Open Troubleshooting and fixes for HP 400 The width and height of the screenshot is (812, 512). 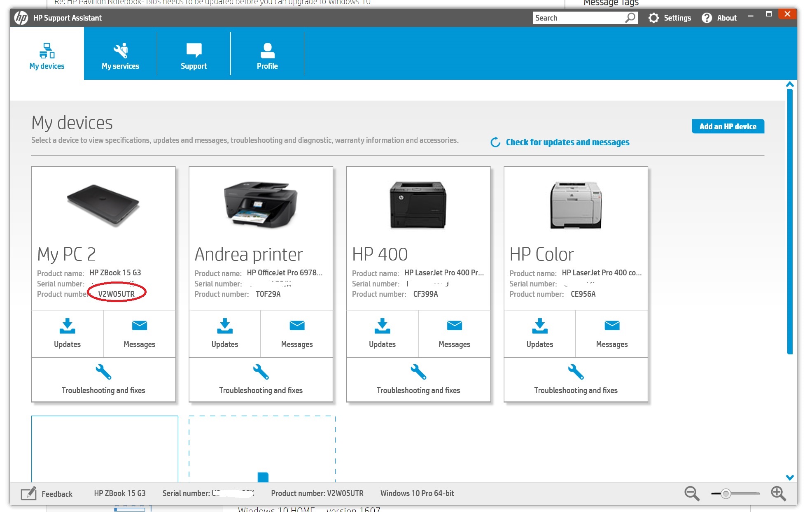418,379
